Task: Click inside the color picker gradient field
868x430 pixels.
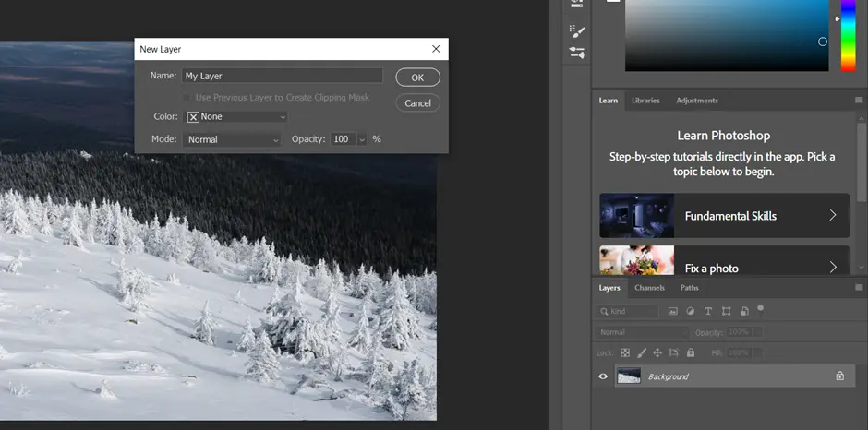Action: point(727,35)
